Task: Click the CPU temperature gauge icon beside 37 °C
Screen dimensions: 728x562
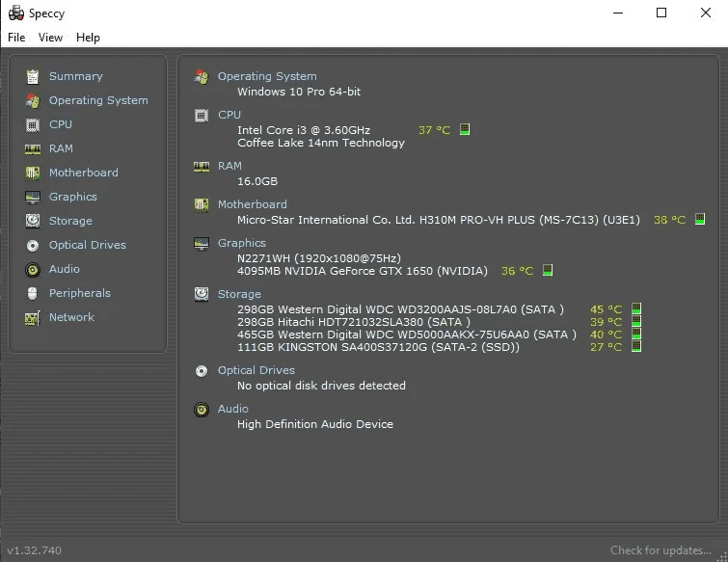Action: pos(465,129)
